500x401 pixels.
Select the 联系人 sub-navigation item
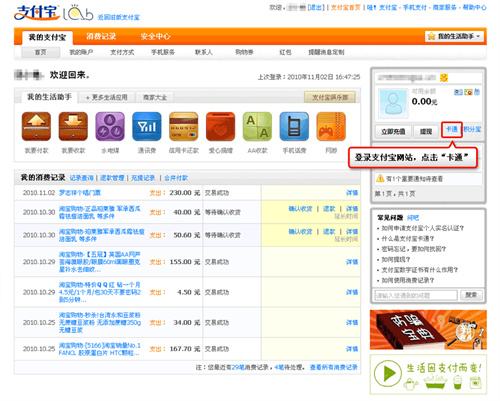(204, 52)
